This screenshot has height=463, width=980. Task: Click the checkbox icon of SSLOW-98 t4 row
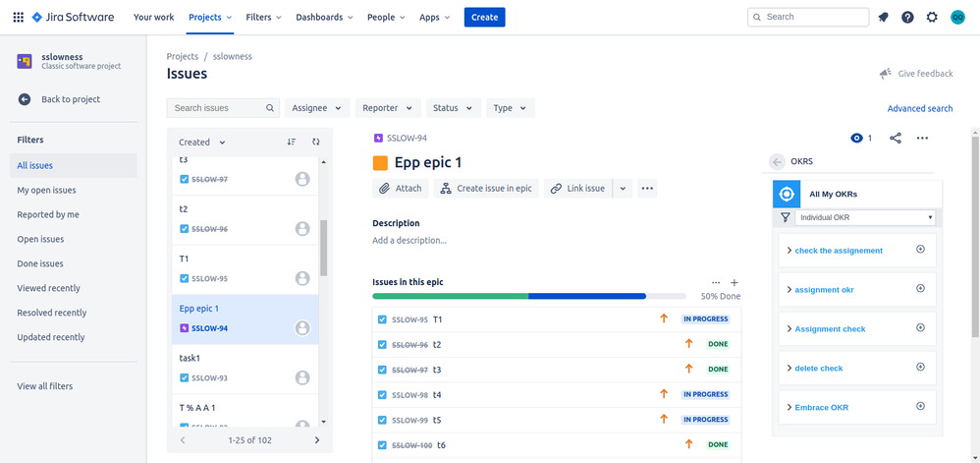[382, 395]
